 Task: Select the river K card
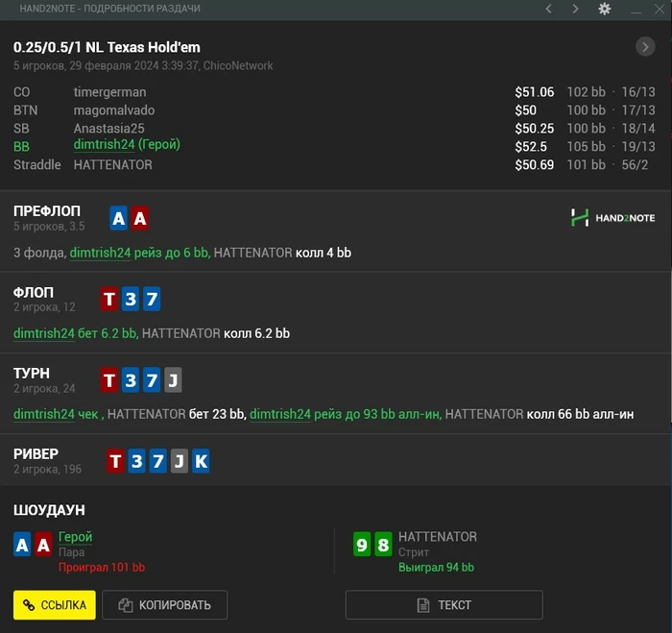pyautogui.click(x=201, y=461)
